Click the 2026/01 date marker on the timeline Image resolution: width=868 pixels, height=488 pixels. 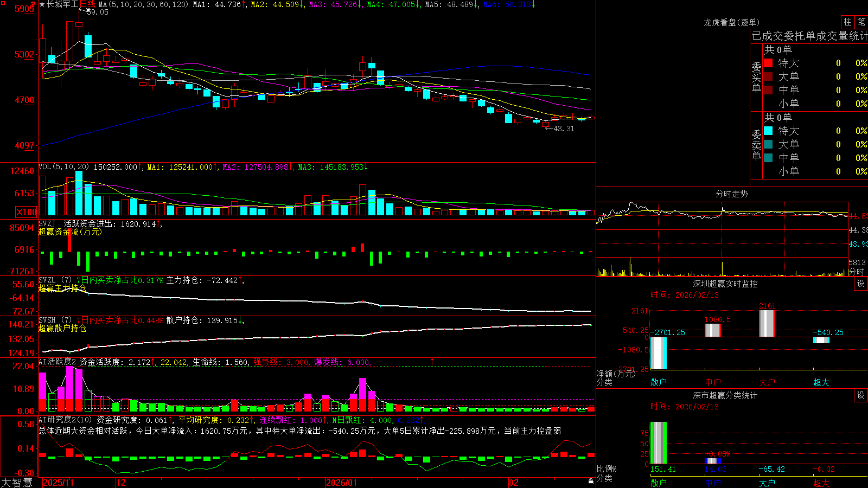click(342, 483)
